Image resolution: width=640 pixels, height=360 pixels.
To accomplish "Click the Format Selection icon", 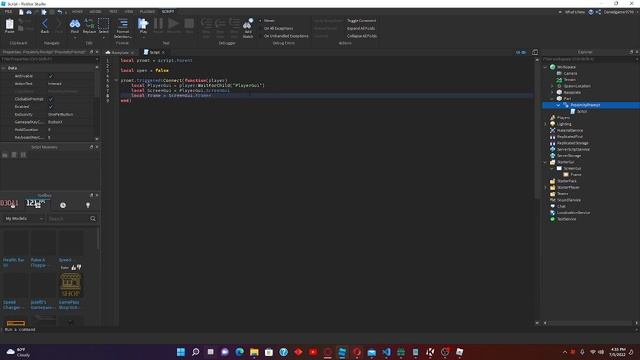I will [x=123, y=23].
